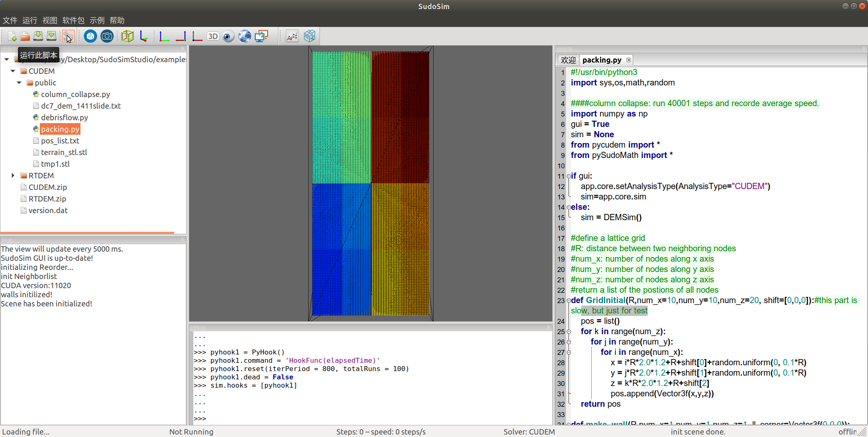Click the file tree horizontal scrollbar

click(x=87, y=233)
